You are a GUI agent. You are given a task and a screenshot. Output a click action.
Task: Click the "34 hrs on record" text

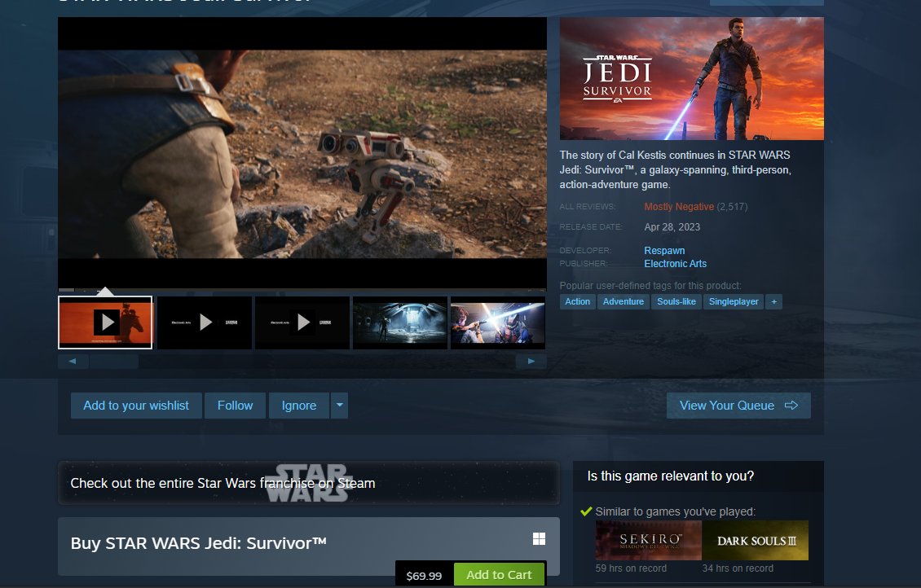click(x=738, y=568)
